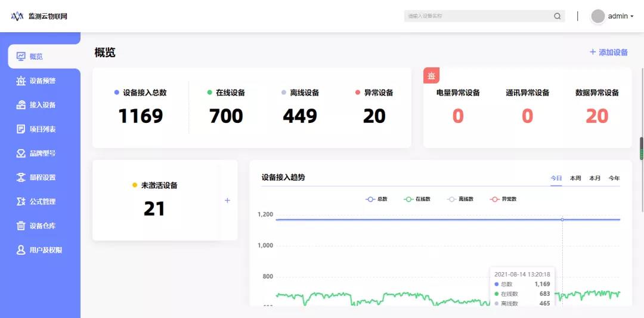Click the 用户及权限 person icon
This screenshot has height=318, width=644.
tap(21, 250)
